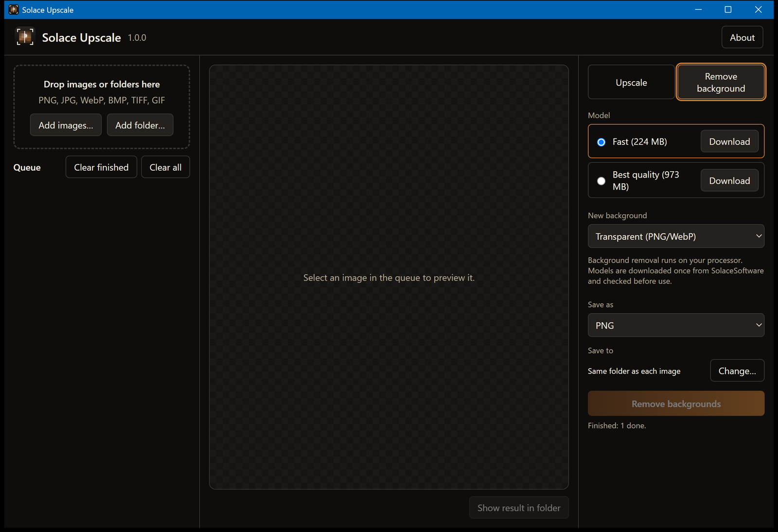The image size is (778, 532).
Task: Select the Fast (224 MB) model radio button
Action: pyautogui.click(x=601, y=142)
